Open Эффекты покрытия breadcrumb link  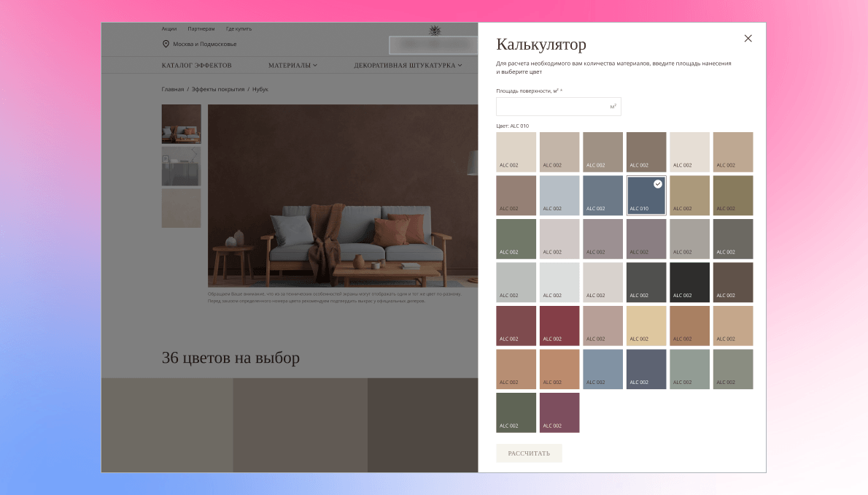218,89
